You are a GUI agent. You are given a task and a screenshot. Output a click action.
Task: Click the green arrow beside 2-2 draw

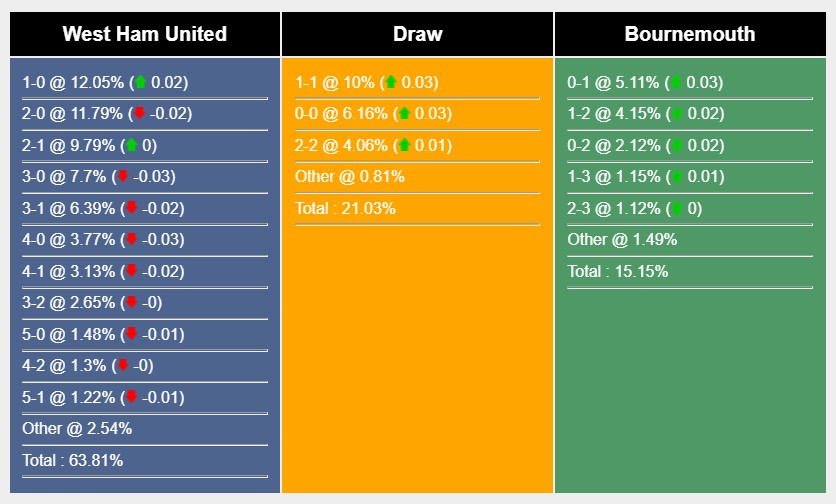pos(404,146)
